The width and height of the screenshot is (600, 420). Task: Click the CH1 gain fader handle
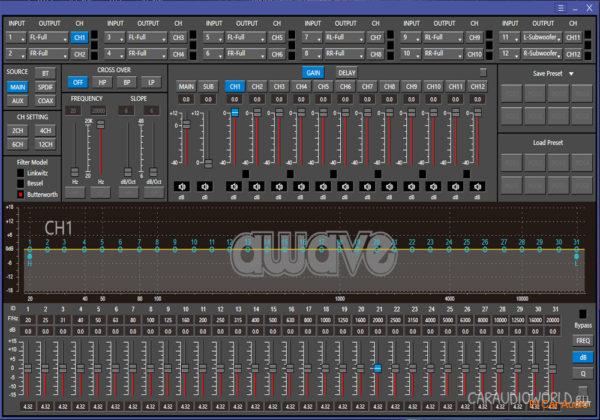tap(235, 112)
